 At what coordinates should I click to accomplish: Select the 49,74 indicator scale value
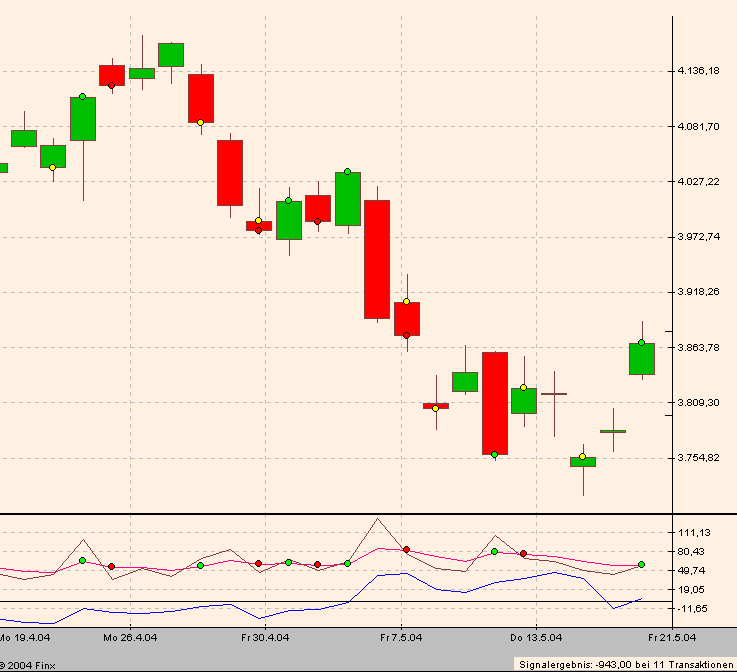pos(691,570)
